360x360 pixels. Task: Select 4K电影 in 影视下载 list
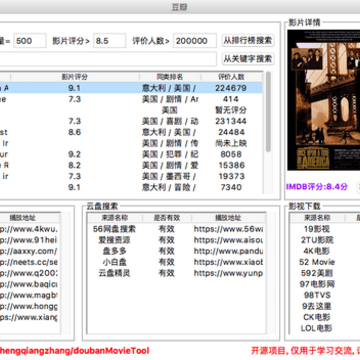pos(317,251)
